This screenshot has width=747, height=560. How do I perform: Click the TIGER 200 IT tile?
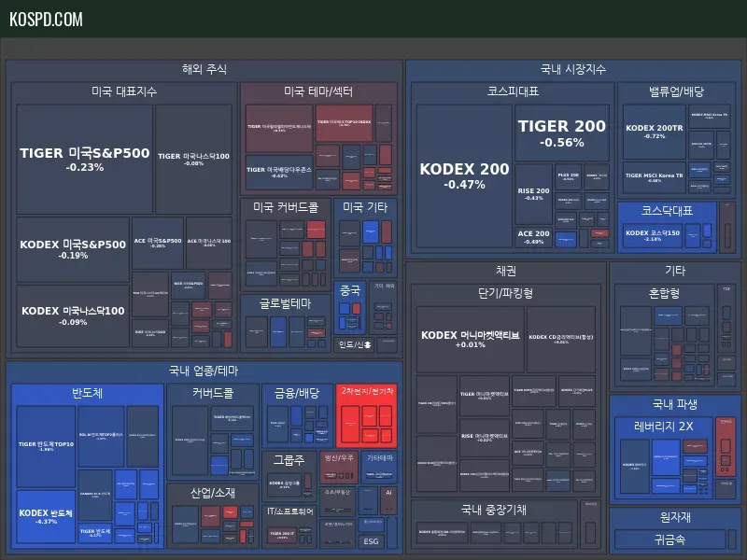[283, 535]
